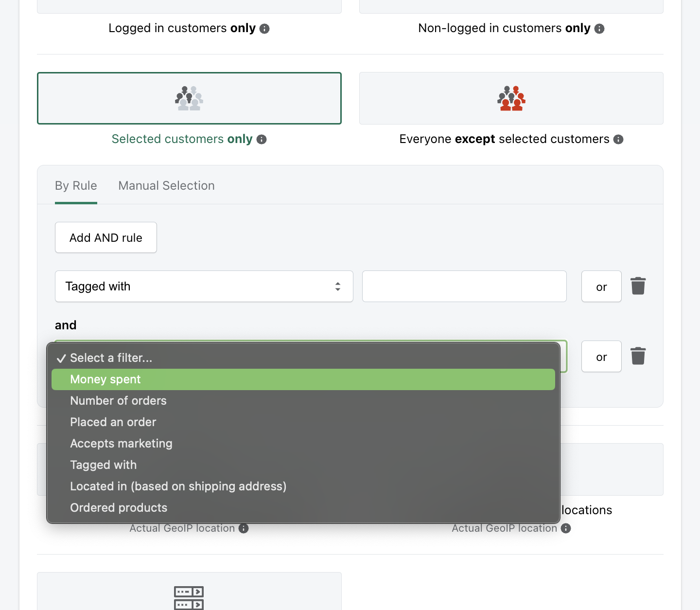Click the server rows icon at the bottom card
700x610 pixels.
tap(189, 598)
